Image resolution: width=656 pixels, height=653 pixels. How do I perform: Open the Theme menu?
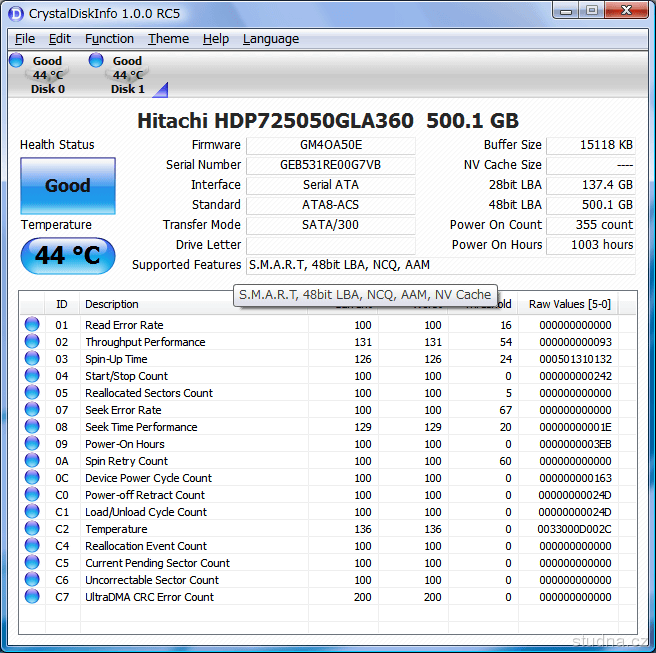click(x=168, y=39)
